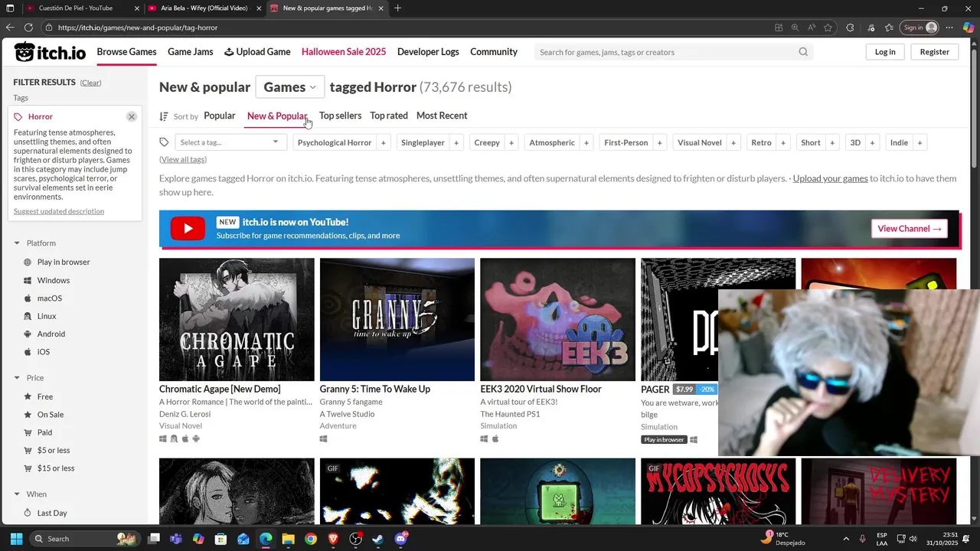This screenshot has height=551, width=980.
Task: Add the Psychological Horror tag plus icon
Action: pos(384,142)
